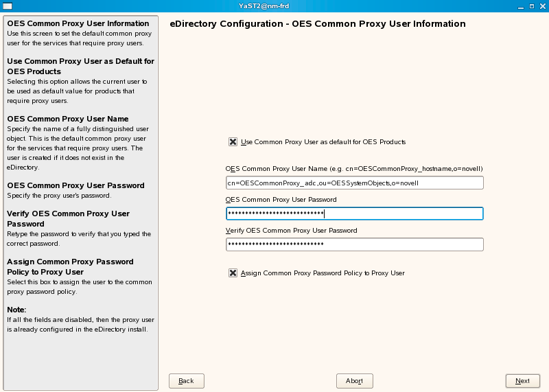Close the YaST2 window

tap(541, 6)
